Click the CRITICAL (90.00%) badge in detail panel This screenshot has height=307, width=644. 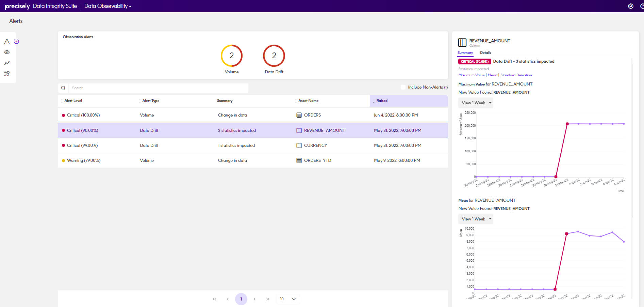pyautogui.click(x=475, y=62)
